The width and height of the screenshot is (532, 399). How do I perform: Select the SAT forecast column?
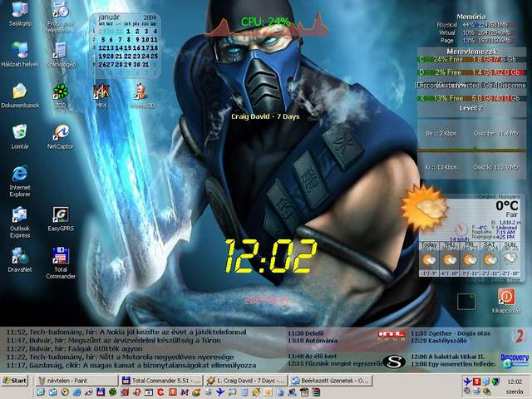(490, 259)
